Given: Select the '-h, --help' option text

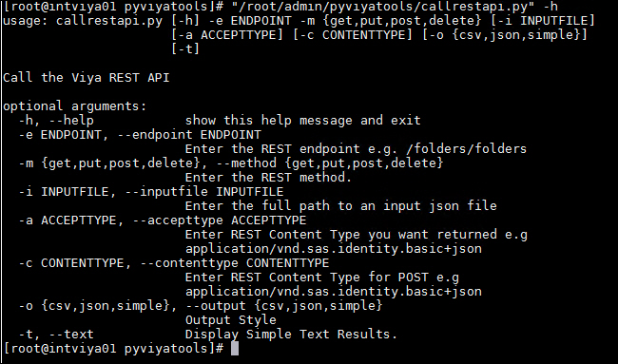Looking at the screenshot, I should click(56, 121).
